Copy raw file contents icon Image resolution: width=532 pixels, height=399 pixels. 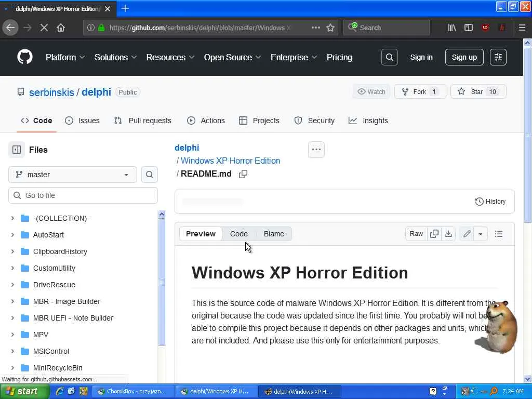pos(434,234)
